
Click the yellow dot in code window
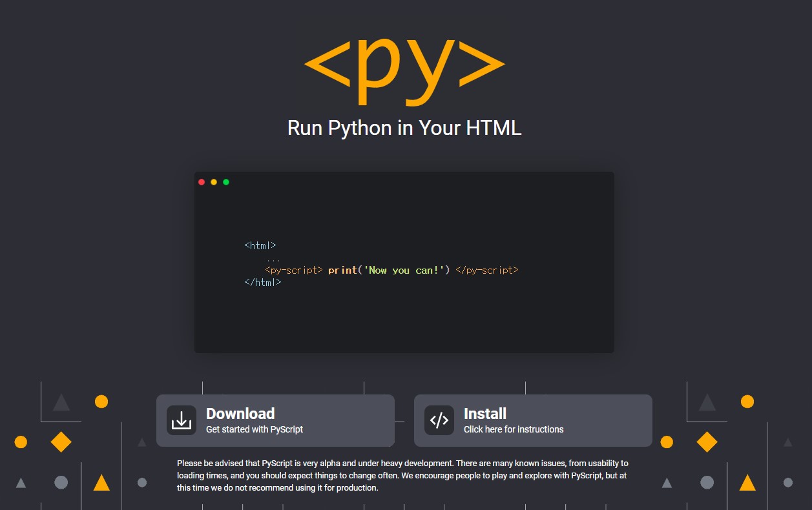pyautogui.click(x=214, y=182)
